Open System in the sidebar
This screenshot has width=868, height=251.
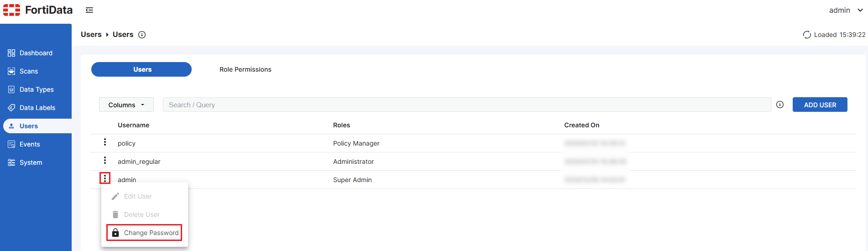(x=31, y=162)
